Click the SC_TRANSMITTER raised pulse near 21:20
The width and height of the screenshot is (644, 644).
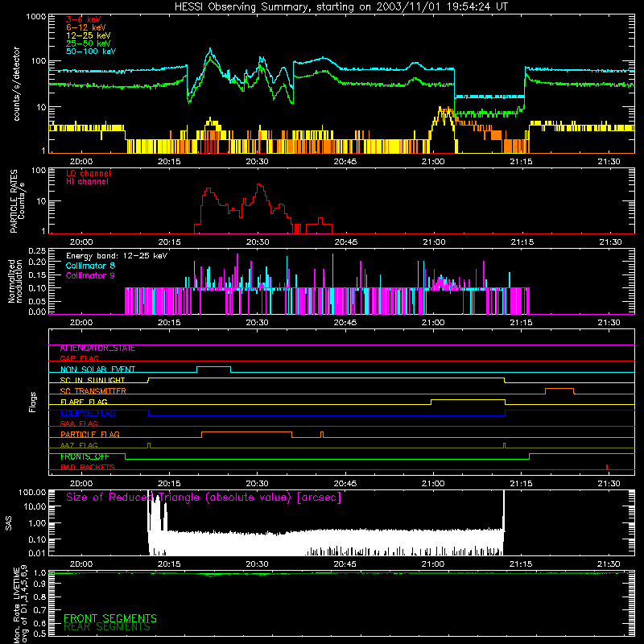(559, 389)
